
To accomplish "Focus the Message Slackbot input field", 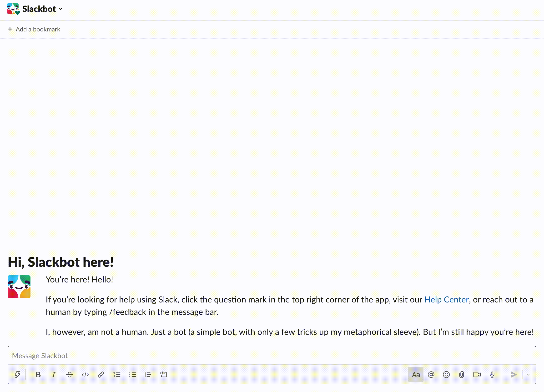I will [272, 356].
